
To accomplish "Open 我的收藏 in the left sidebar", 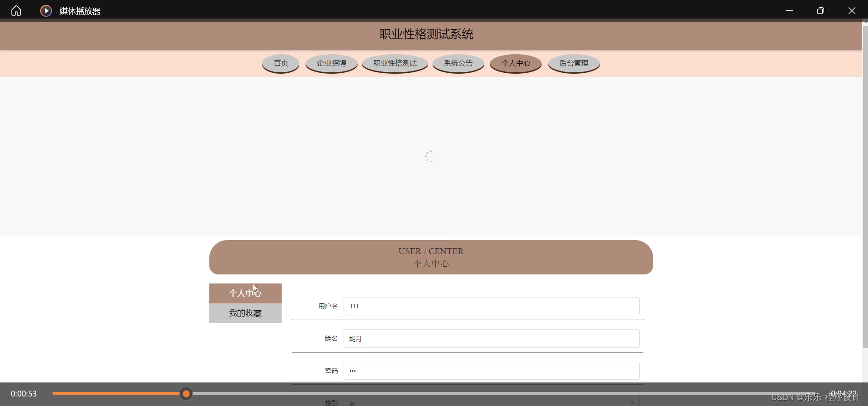I will [x=245, y=313].
